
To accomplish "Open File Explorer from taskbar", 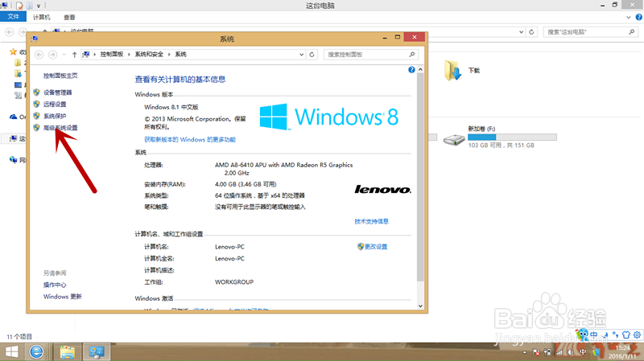I will tap(68, 352).
